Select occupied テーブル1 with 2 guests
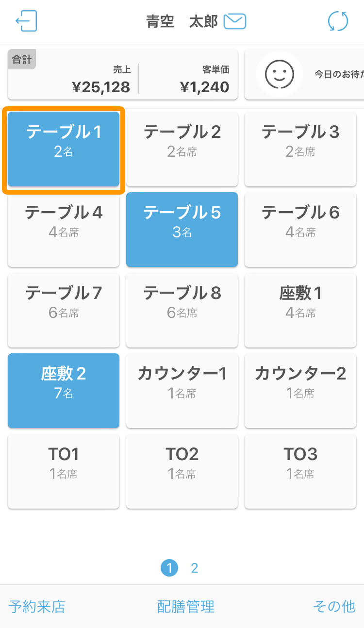 click(x=64, y=149)
